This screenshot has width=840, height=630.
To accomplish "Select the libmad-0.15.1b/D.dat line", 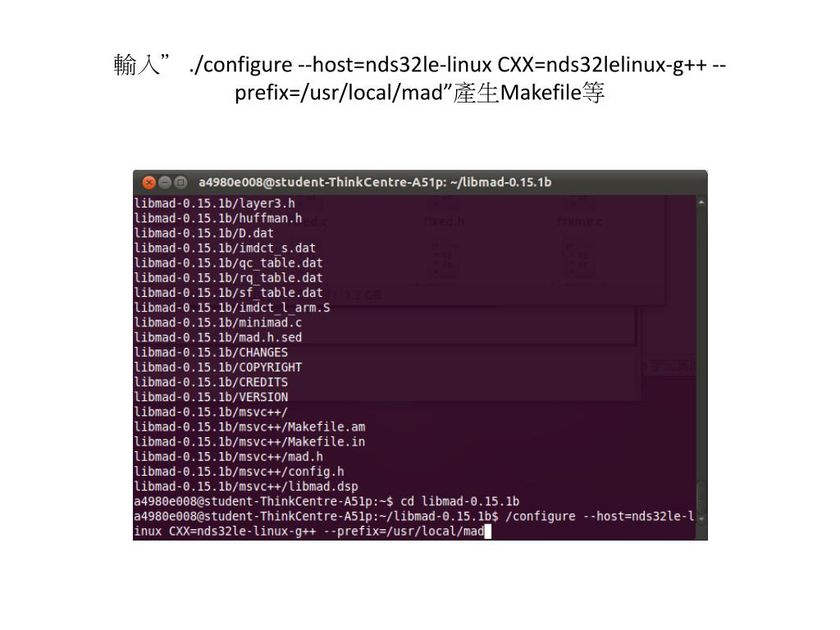I will pyautogui.click(x=203, y=234).
